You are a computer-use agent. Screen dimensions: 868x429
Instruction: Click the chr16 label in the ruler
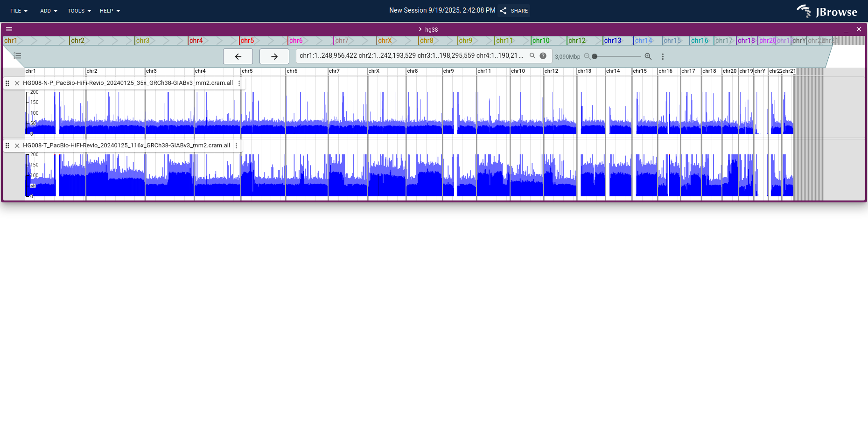pyautogui.click(x=665, y=71)
